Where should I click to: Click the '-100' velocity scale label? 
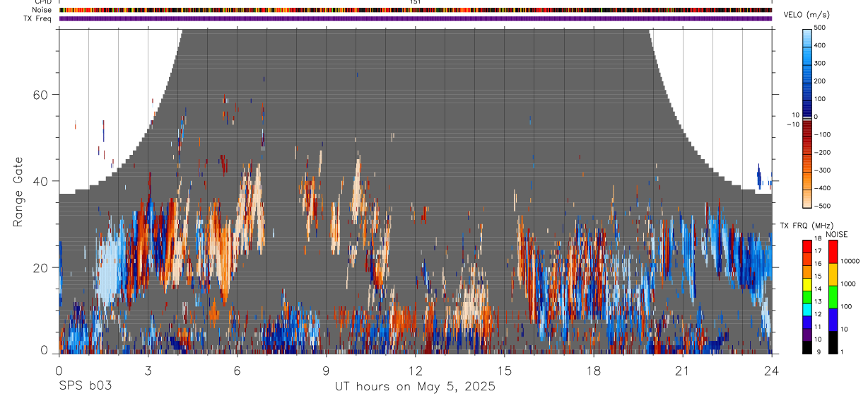823,134
